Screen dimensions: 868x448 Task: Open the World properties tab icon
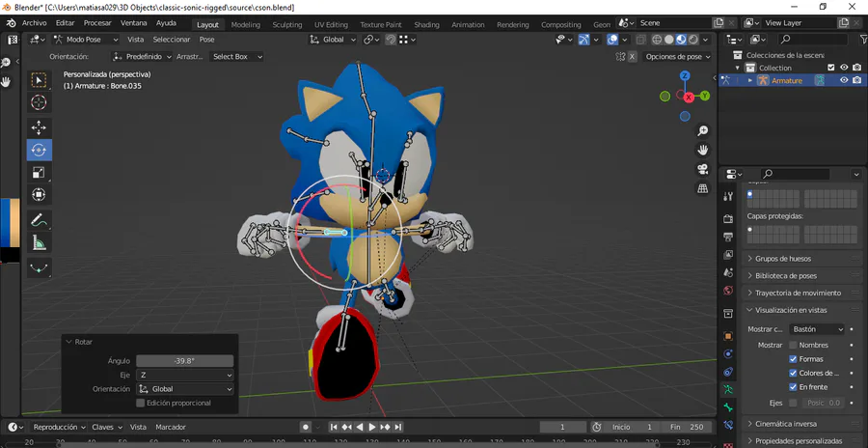(728, 291)
